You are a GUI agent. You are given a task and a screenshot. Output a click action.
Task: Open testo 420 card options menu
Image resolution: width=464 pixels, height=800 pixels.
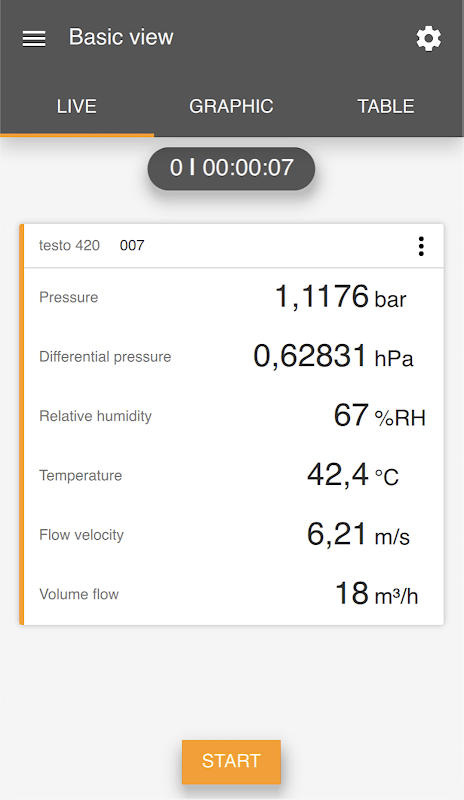point(421,246)
